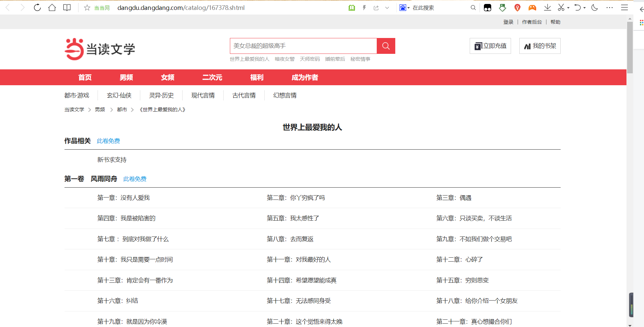The image size is (644, 327).
Task: Click the undo closed tab icon
Action: pyautogui.click(x=578, y=8)
